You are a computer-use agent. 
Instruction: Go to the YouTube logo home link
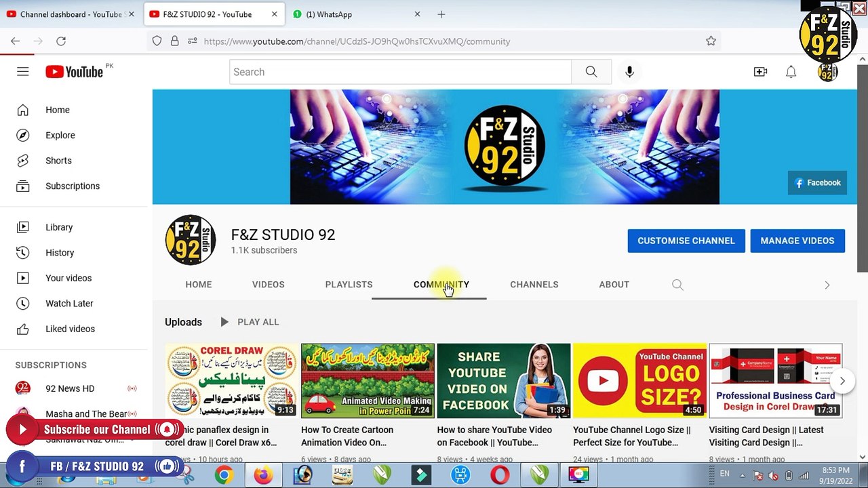pos(75,72)
